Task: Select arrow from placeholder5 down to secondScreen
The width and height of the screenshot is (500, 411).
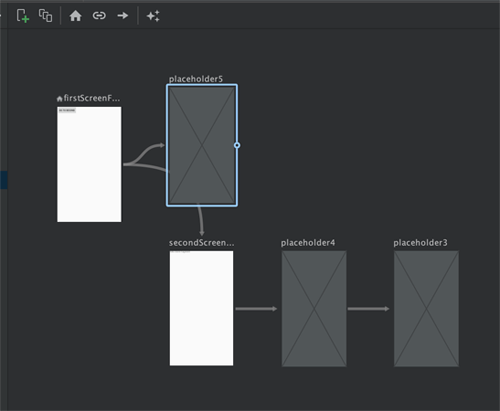Action: (x=200, y=221)
